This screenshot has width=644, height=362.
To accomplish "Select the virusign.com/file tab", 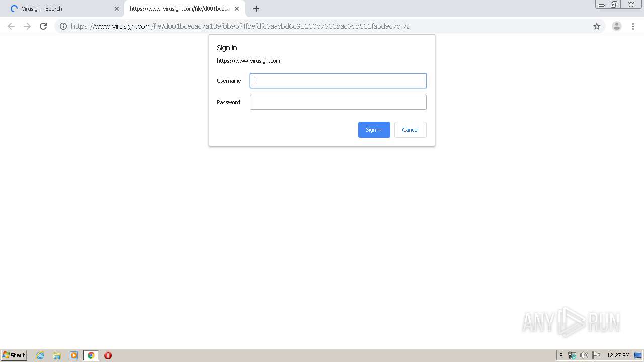I will (x=184, y=9).
